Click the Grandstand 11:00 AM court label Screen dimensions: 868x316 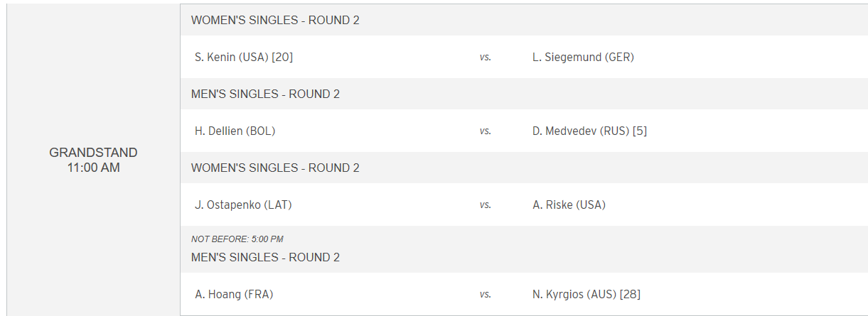[93, 160]
